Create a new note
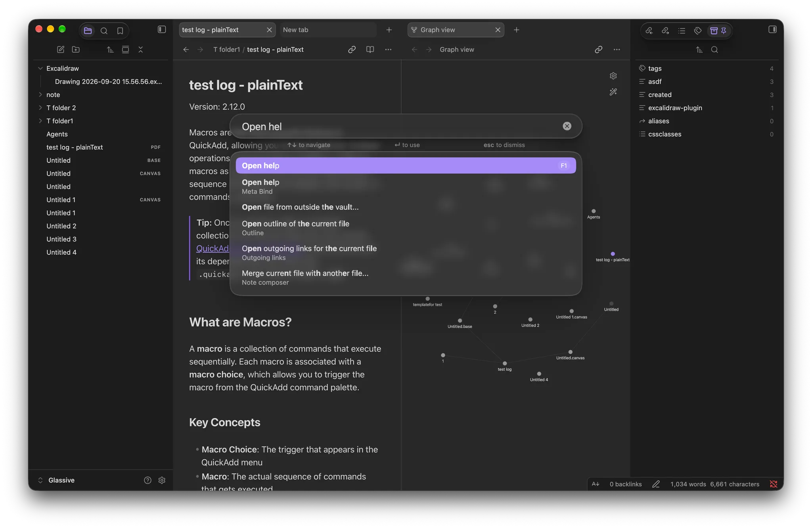Image resolution: width=812 pixels, height=528 pixels. [61, 50]
